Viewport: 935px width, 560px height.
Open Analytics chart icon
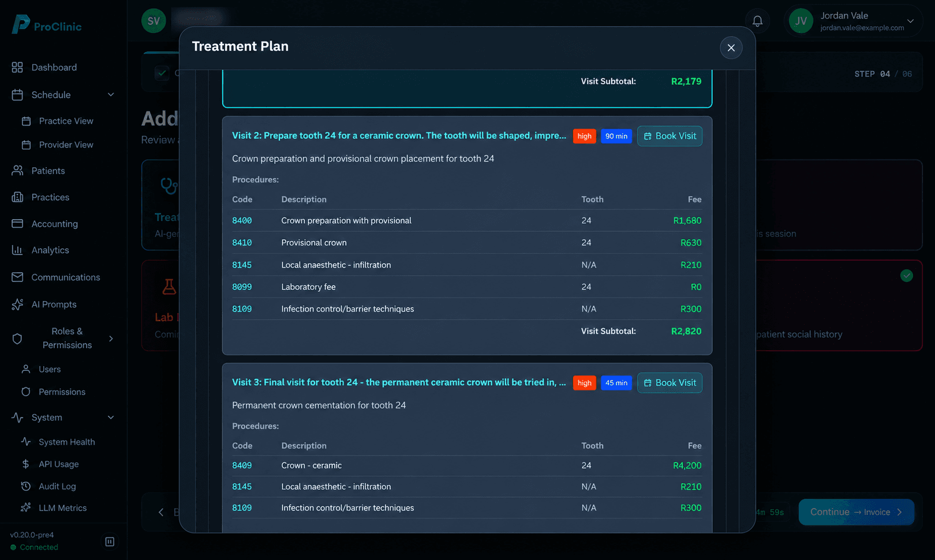[x=17, y=250]
